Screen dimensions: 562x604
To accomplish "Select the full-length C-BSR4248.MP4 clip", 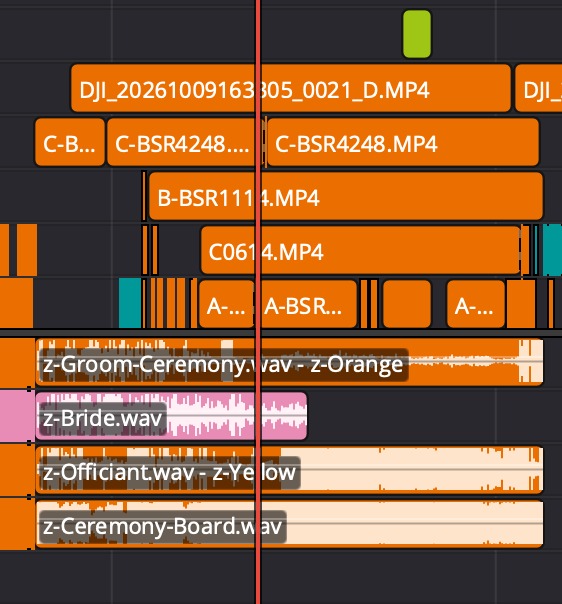I will tap(403, 143).
